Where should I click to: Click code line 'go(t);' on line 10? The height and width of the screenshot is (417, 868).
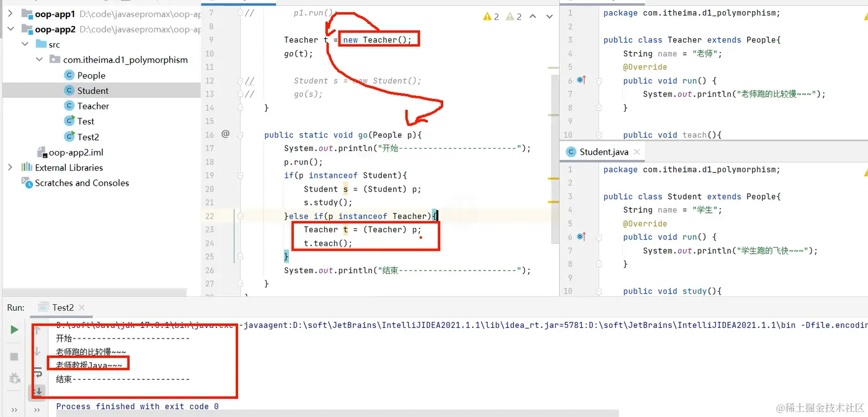[x=298, y=54]
